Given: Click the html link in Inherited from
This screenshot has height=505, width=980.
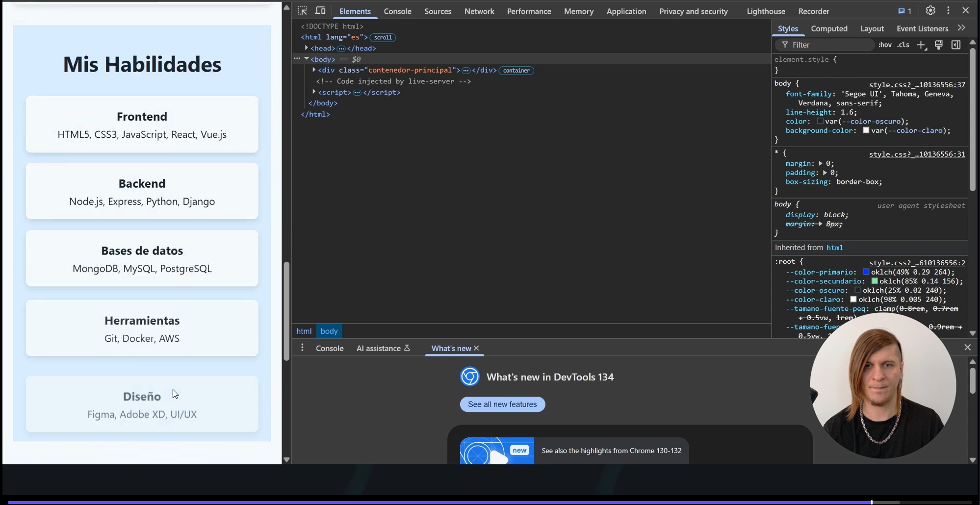Looking at the screenshot, I should pos(834,248).
